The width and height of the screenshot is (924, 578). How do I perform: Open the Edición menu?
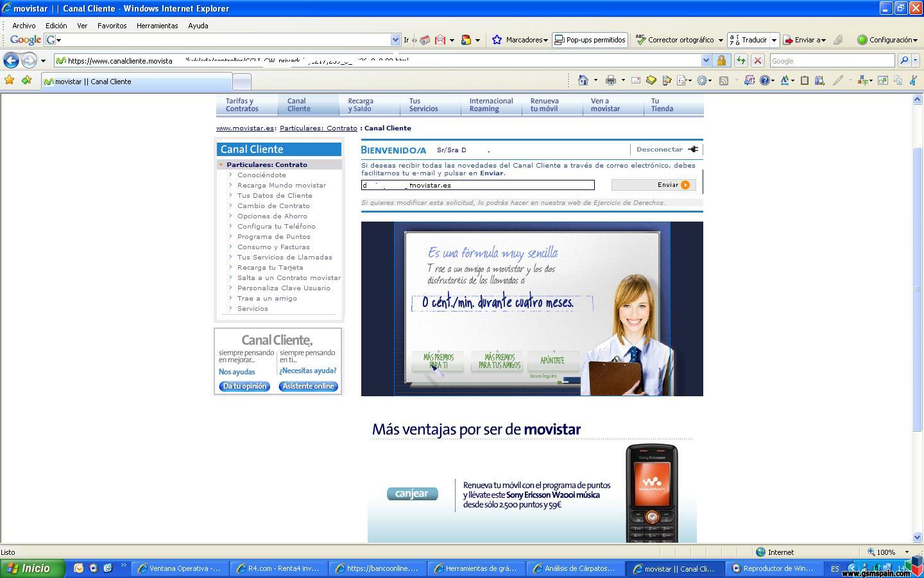tap(56, 26)
